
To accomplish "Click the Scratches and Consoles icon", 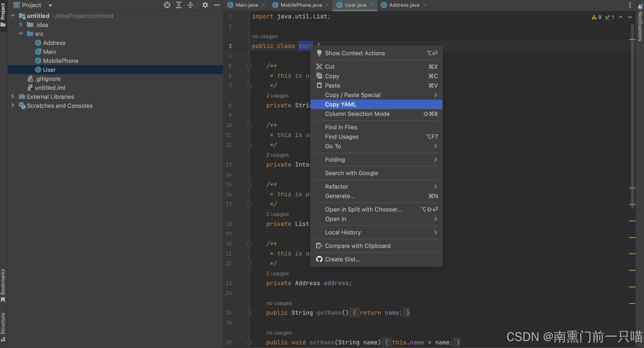I will pos(22,106).
